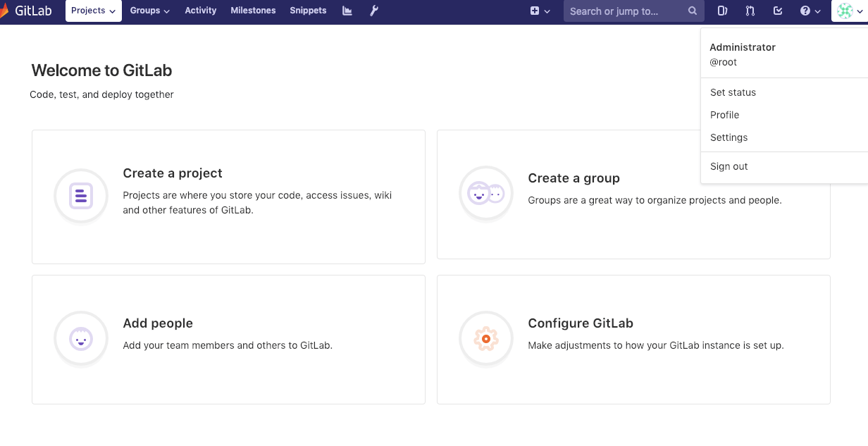Click Sign out in user menu
Screen dimensions: 868x446
tap(728, 166)
